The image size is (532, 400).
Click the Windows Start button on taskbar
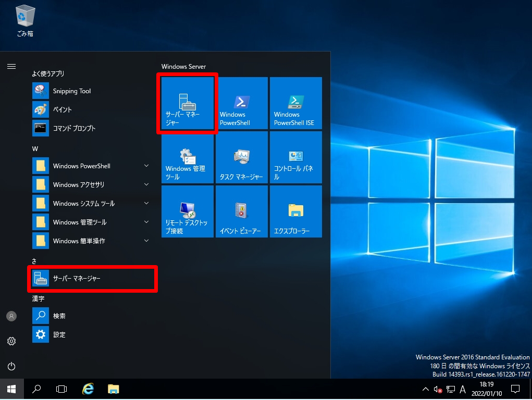11,389
